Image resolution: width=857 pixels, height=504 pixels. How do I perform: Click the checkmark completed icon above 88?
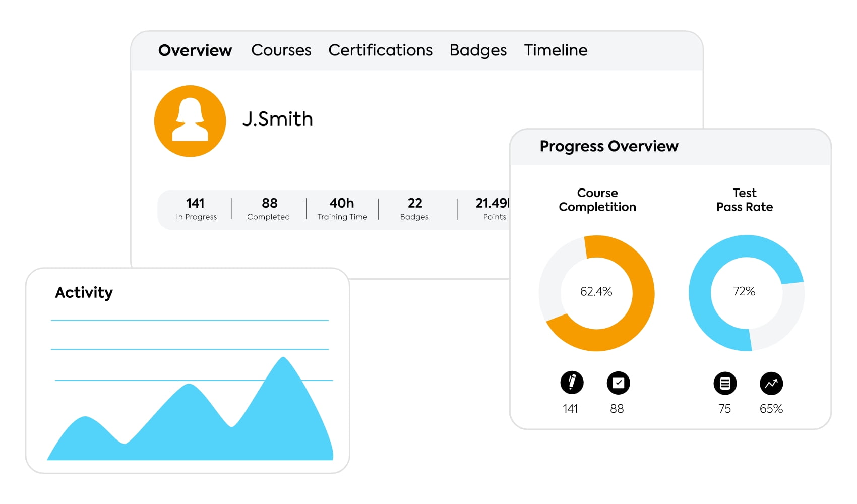tap(618, 383)
